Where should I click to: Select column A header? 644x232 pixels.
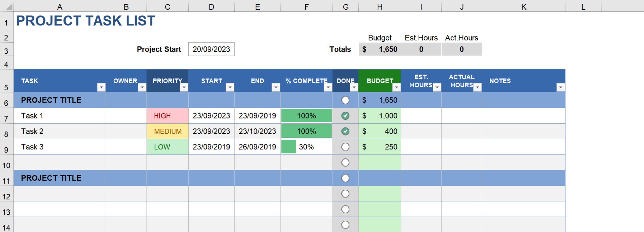coord(60,7)
